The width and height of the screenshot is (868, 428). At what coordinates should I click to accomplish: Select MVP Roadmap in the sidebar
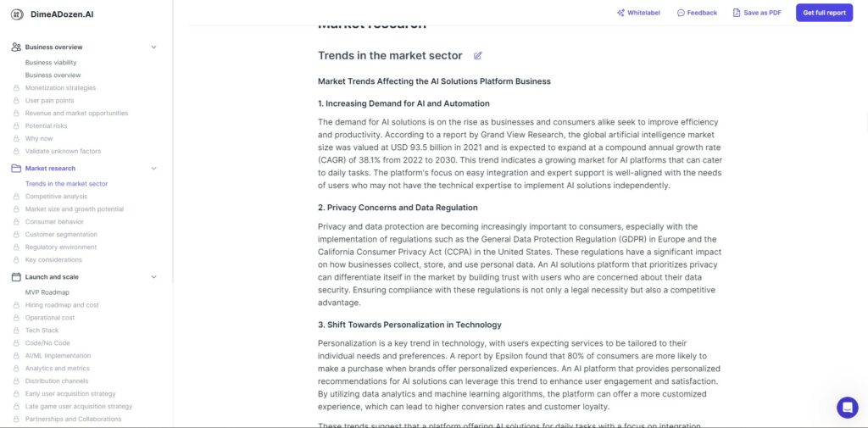coord(47,292)
